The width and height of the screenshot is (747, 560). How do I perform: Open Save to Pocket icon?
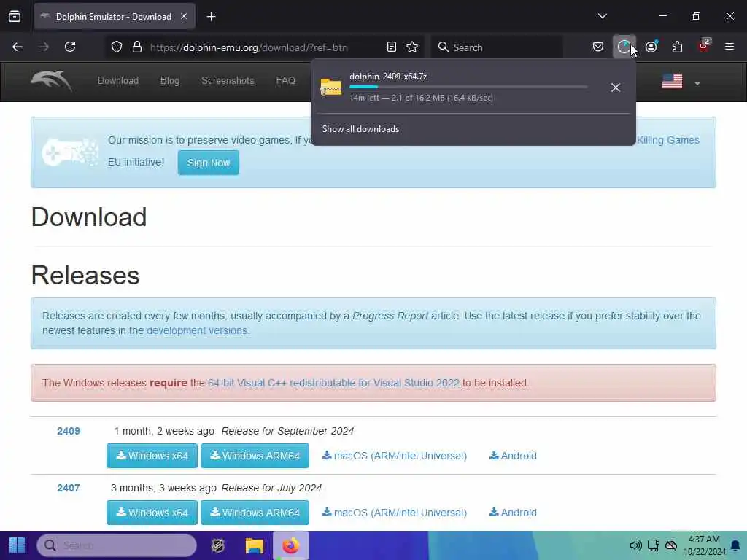tap(598, 47)
